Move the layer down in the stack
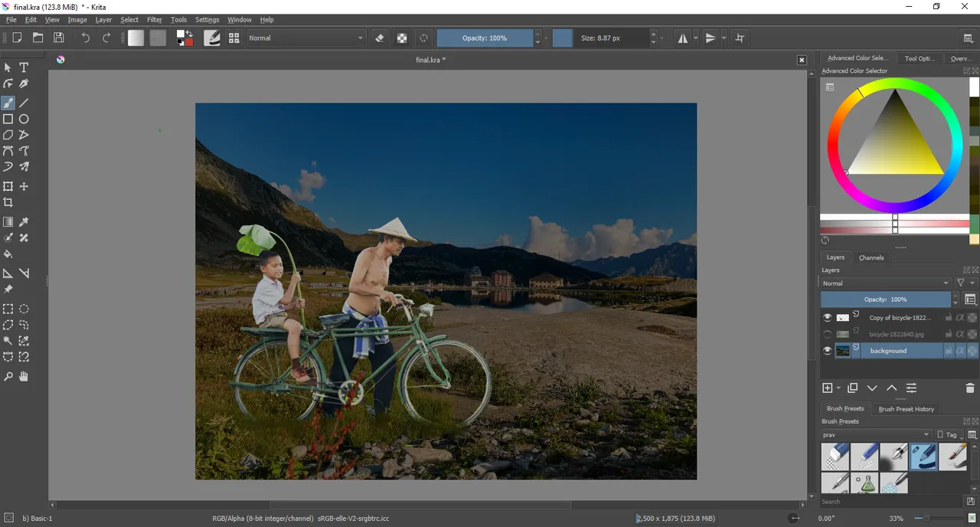The height and width of the screenshot is (527, 980). coord(872,388)
